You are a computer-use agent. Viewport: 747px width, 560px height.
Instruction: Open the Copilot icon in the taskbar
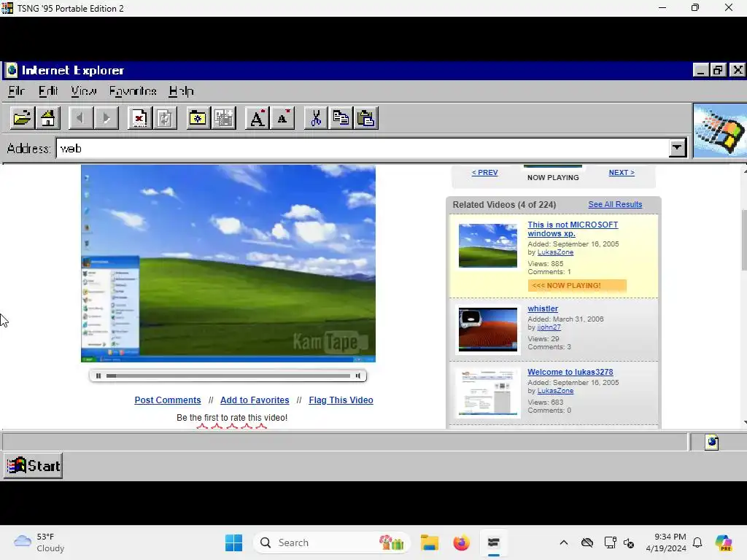[x=723, y=542]
